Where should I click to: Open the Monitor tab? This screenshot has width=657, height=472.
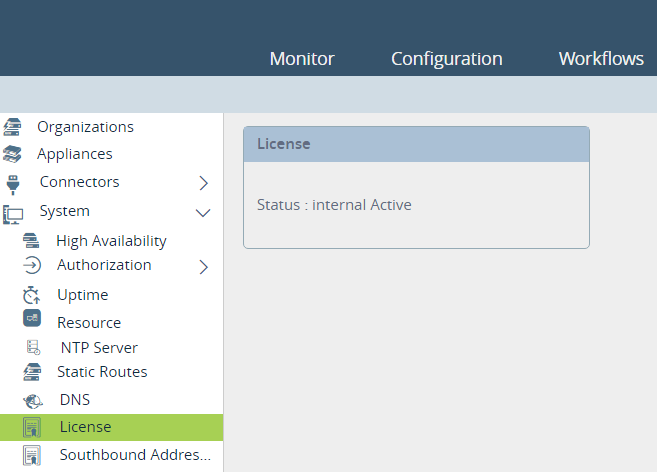(302, 59)
